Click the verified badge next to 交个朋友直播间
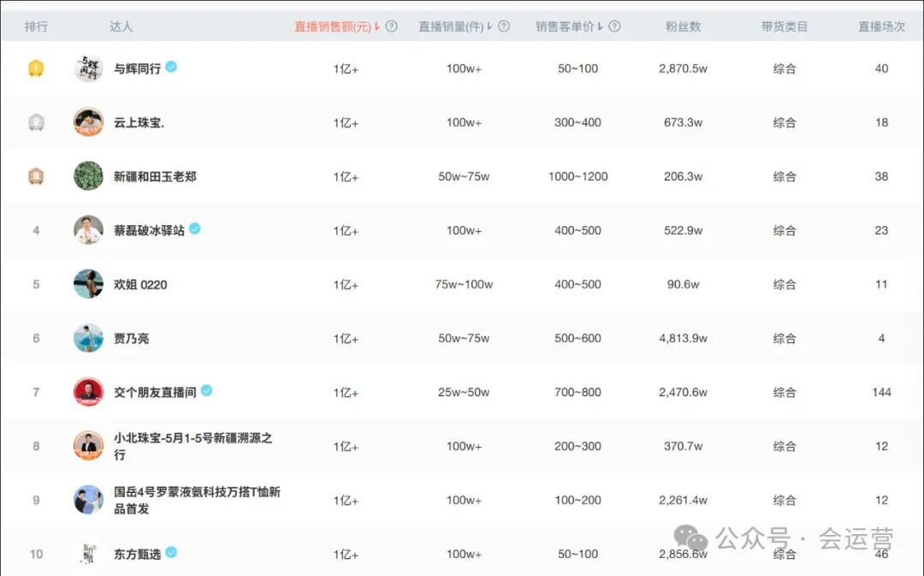Screen dimensions: 924x576 point(205,391)
